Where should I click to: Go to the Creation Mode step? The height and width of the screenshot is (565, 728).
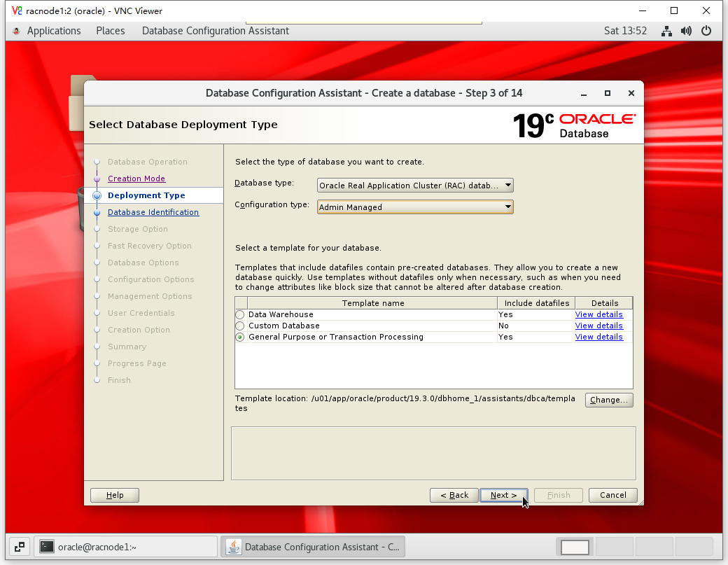(136, 179)
